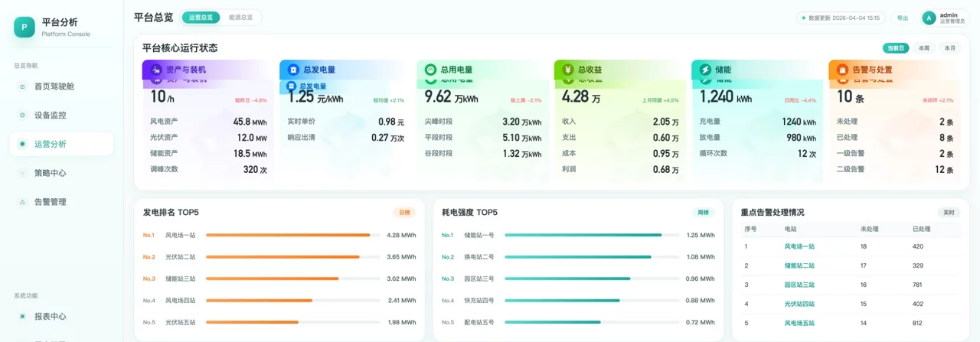Click the 日榜 badge on 发电排名
The image size is (980, 342).
coord(405,212)
